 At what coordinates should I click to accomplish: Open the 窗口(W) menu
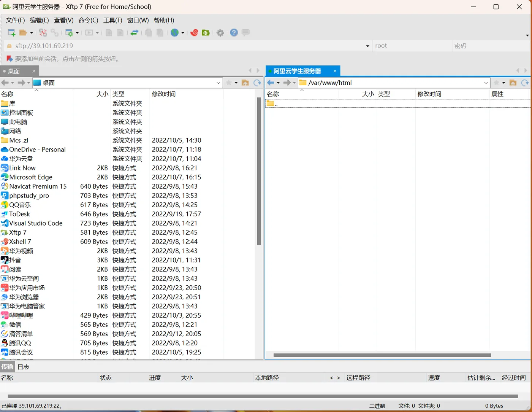tap(138, 20)
